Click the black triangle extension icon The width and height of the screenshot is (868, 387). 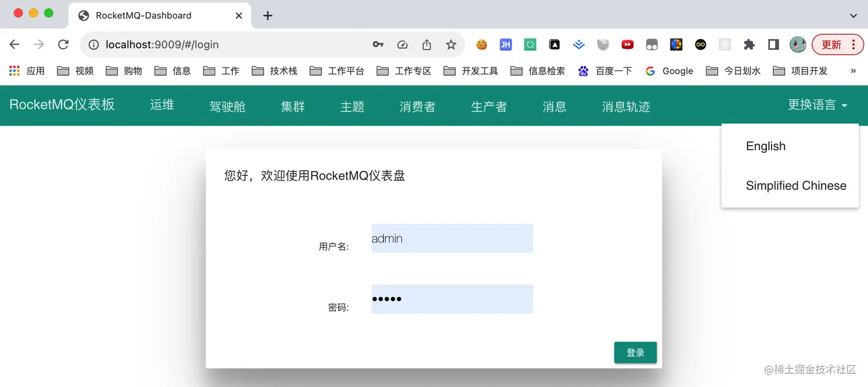555,45
